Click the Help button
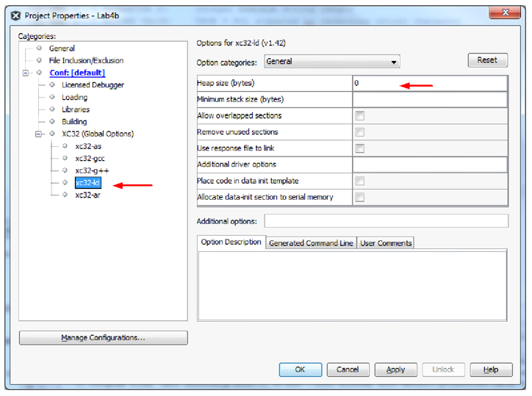Image resolution: width=532 pixels, height=396 pixels. click(x=491, y=370)
